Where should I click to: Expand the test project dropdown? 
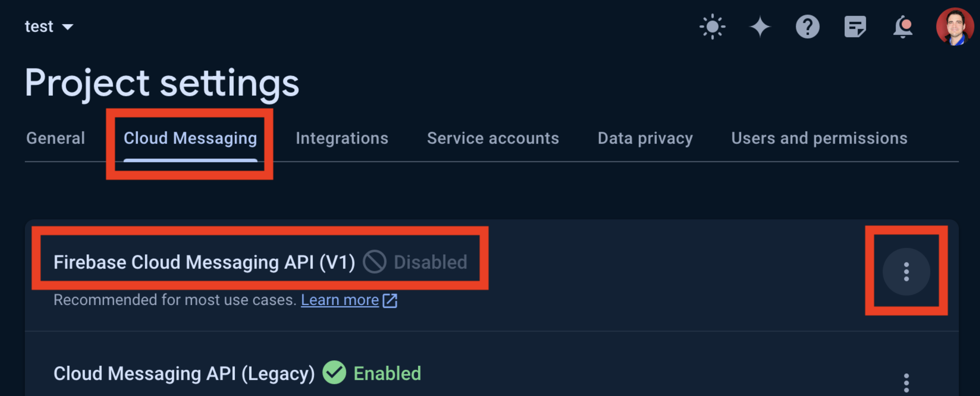(x=49, y=27)
